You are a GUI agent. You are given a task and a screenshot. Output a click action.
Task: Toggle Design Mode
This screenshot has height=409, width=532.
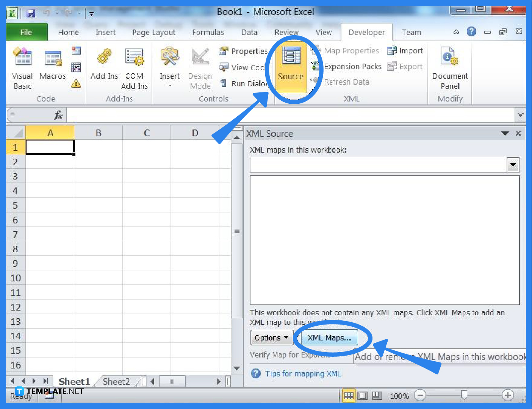coord(200,64)
